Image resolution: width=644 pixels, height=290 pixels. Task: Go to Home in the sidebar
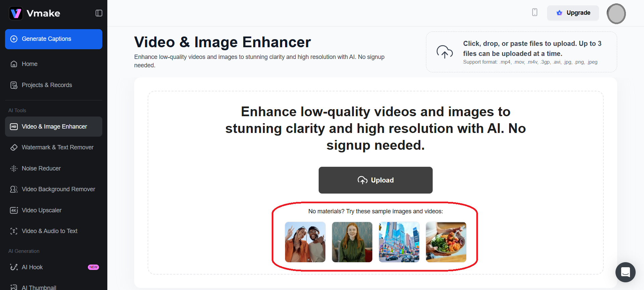coord(30,64)
